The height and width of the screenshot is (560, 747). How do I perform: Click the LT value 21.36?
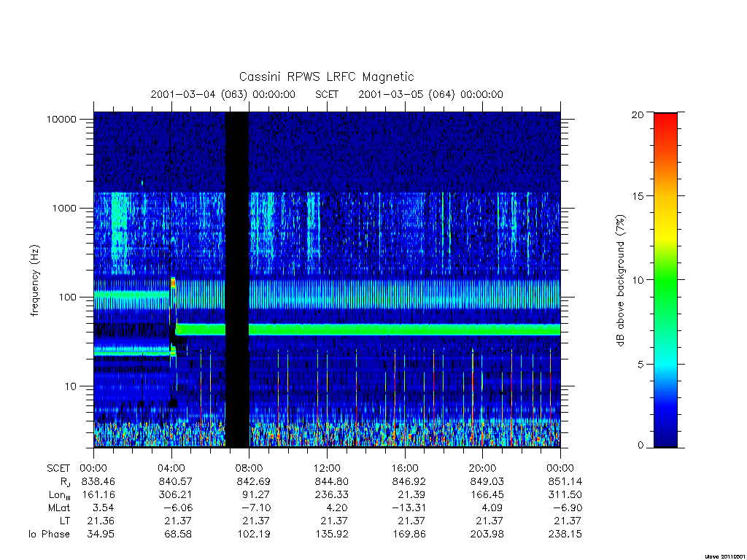click(x=101, y=521)
